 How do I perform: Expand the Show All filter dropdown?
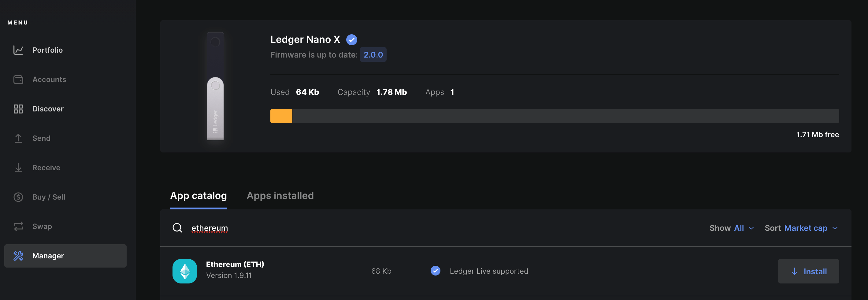[732, 228]
